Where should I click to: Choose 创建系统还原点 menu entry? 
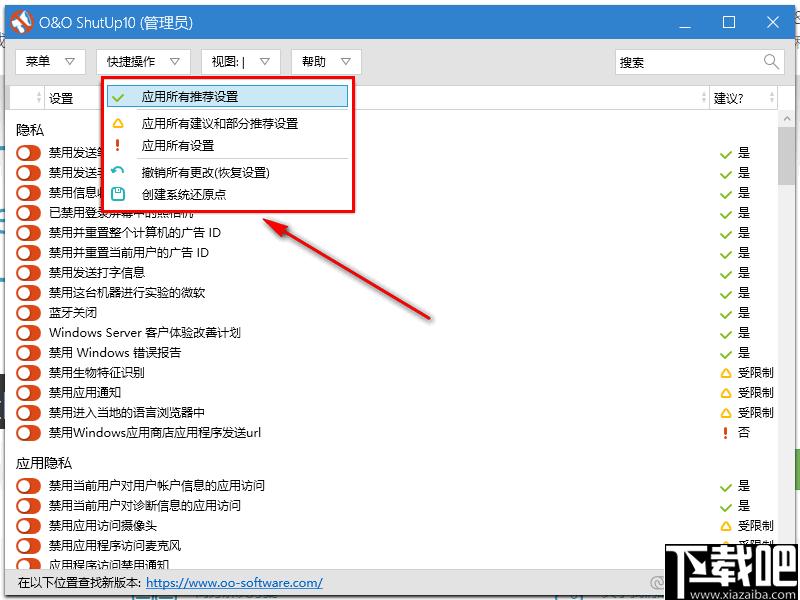[x=228, y=194]
